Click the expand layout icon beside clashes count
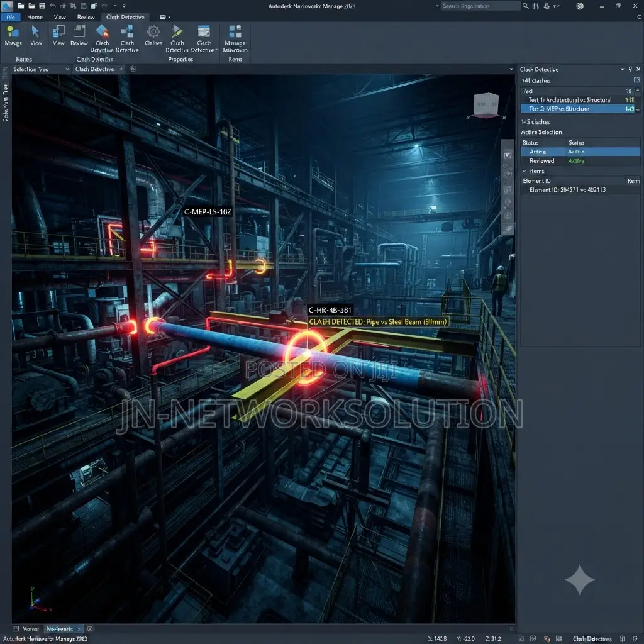 pyautogui.click(x=636, y=80)
